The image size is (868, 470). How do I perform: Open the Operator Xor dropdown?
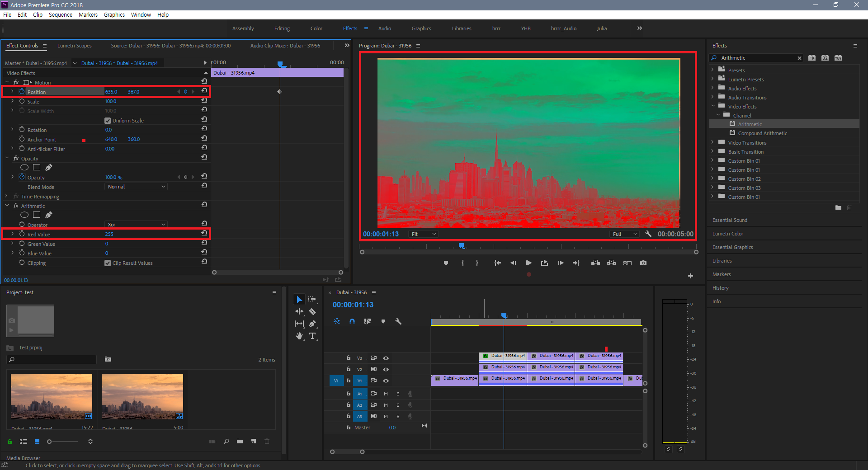[136, 225]
